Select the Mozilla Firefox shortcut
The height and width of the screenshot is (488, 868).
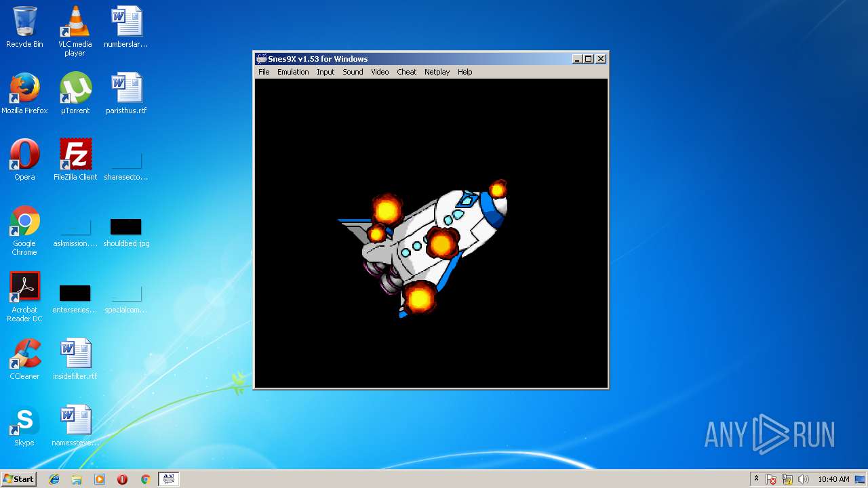[24, 94]
